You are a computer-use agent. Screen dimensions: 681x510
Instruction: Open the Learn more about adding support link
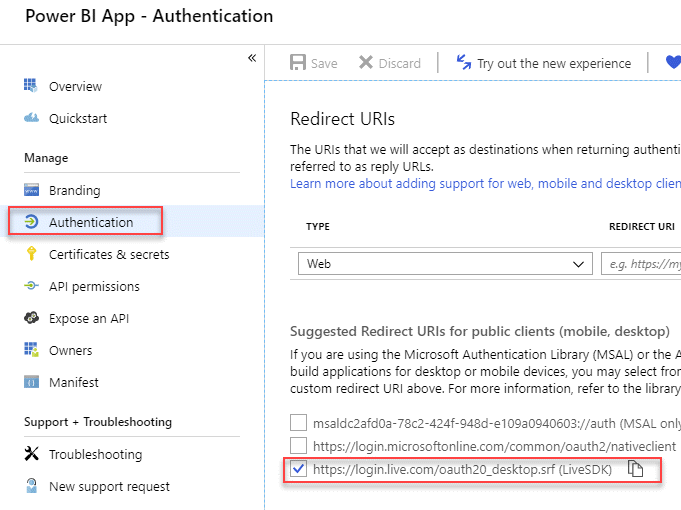(x=485, y=184)
